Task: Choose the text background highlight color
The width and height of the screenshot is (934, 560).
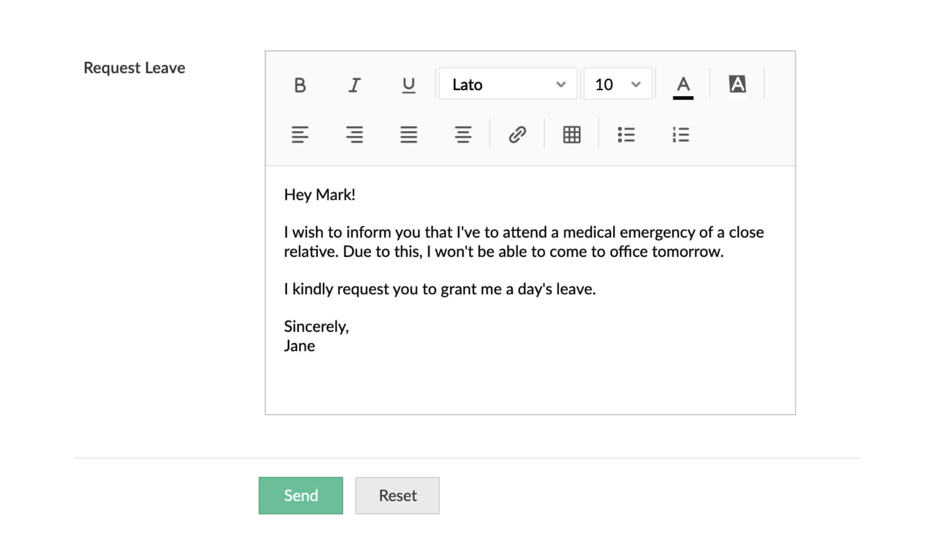Action: [x=737, y=84]
